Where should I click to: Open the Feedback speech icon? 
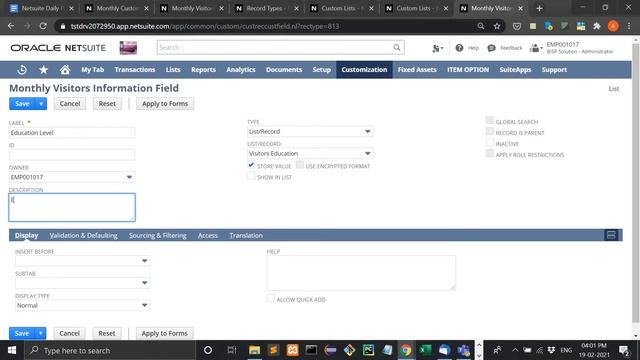coord(491,48)
